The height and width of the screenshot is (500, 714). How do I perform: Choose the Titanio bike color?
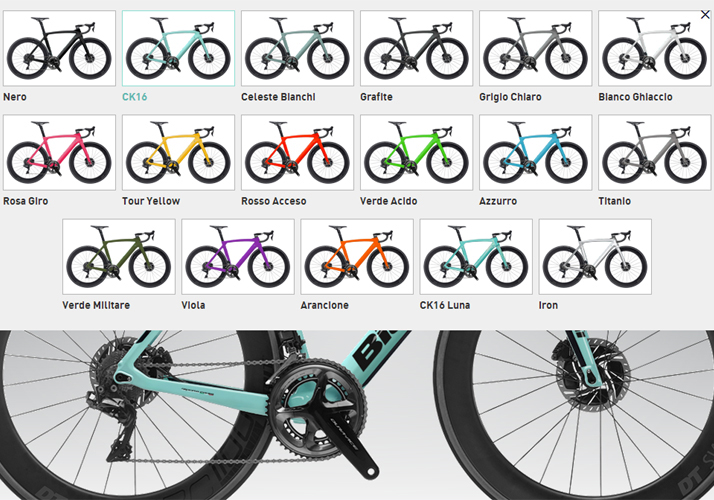[654, 153]
